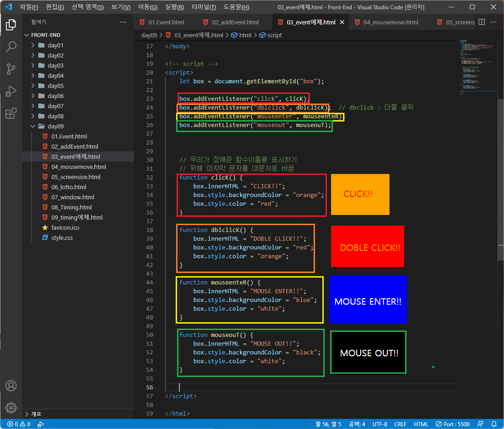Open Explorer panel more actions ellipsis
The image size is (504, 429).
123,22
